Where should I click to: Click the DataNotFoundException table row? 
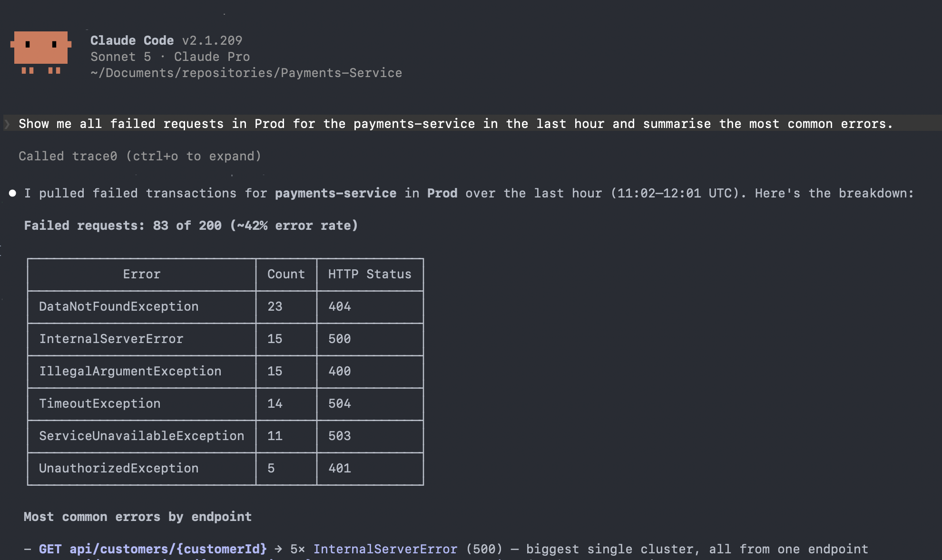226,307
